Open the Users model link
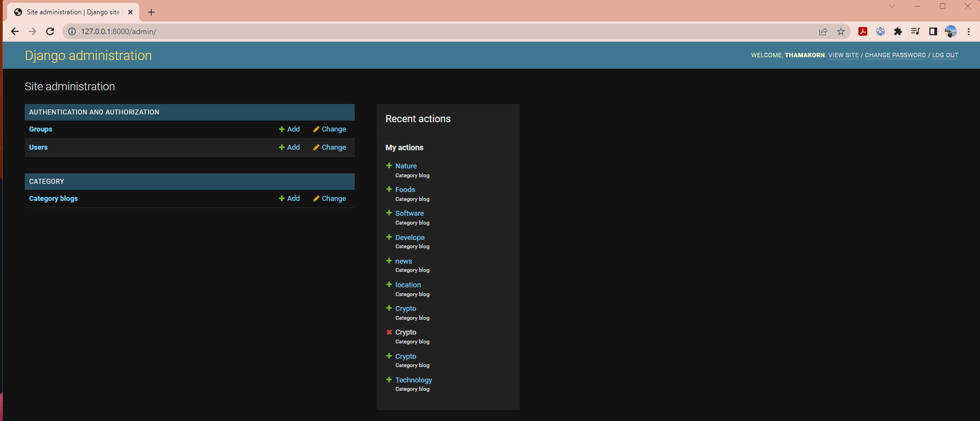 point(38,147)
